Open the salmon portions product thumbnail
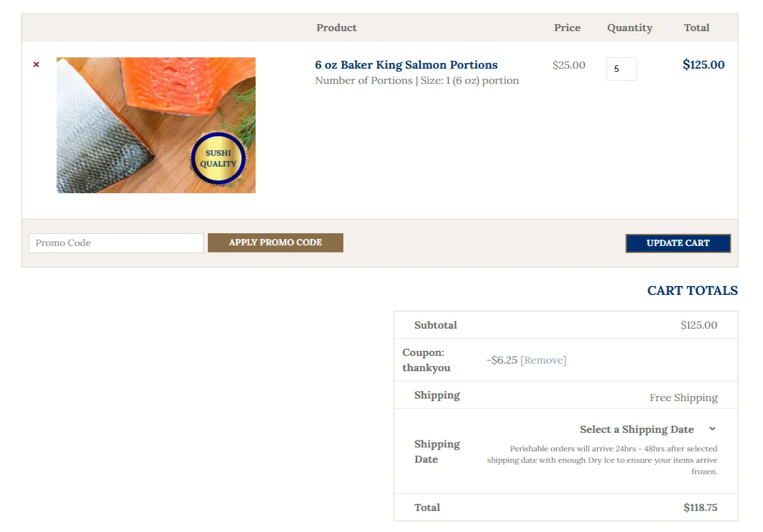Viewport: 763px width, 532px height. pos(156,125)
